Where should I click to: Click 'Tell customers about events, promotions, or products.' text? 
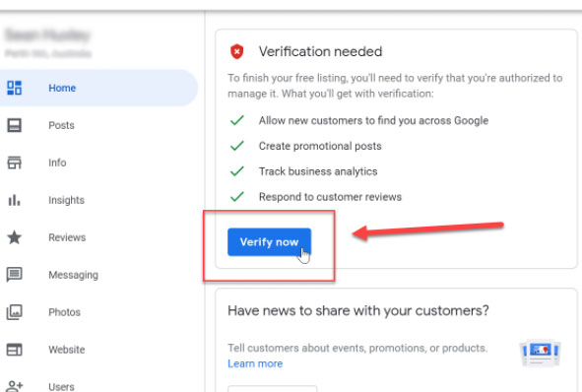point(357,349)
